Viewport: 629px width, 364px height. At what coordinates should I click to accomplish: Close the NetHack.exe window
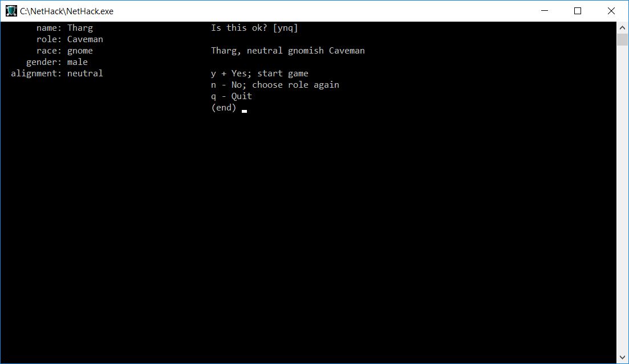(611, 11)
